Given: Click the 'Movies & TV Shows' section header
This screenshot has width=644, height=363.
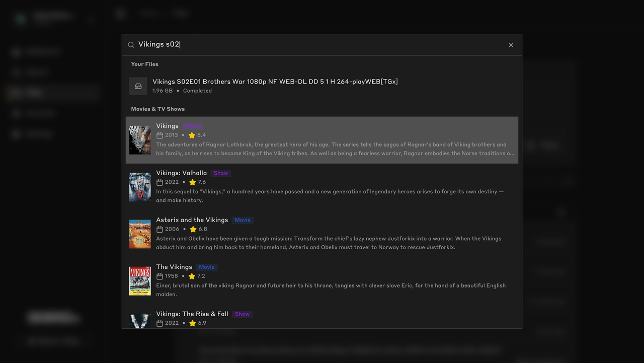Looking at the screenshot, I should pos(158,109).
